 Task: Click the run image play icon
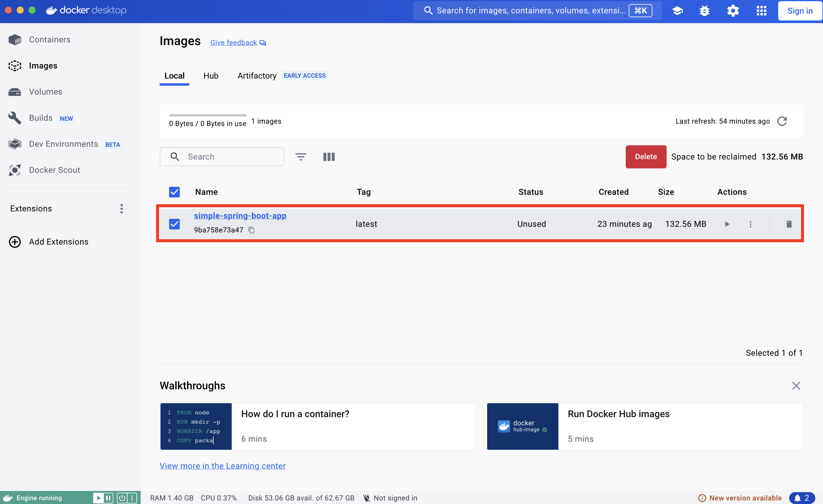[x=727, y=224]
